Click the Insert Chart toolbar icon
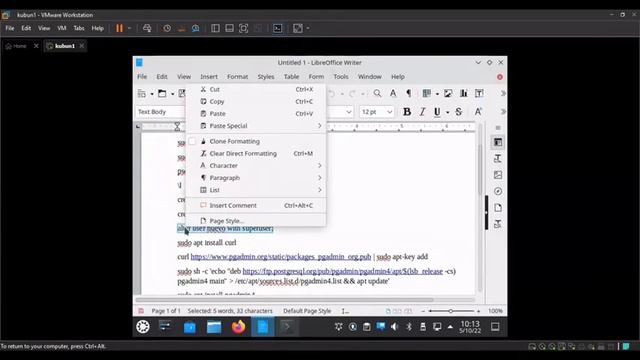 pos(464,93)
